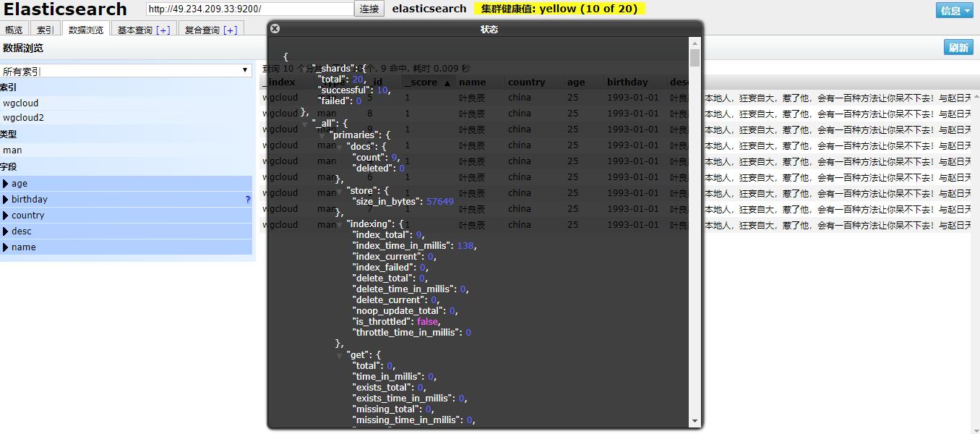
Task: Switch to the 索引 tab
Action: [46, 30]
